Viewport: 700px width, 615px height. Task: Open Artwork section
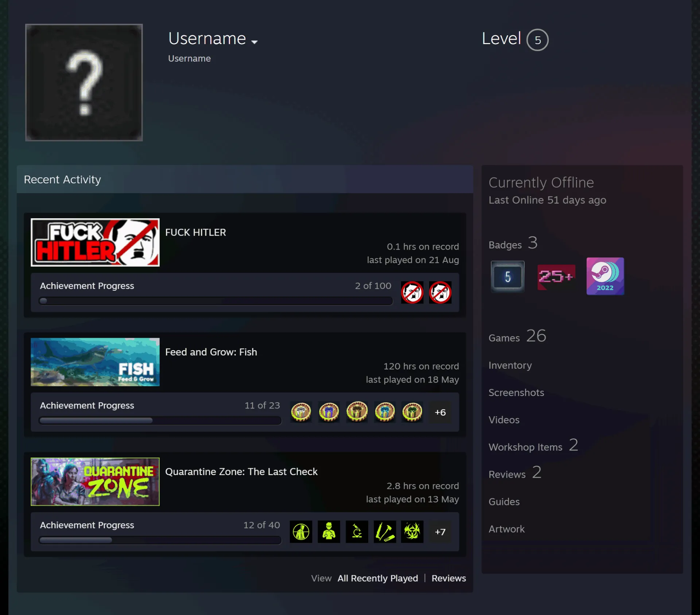506,529
